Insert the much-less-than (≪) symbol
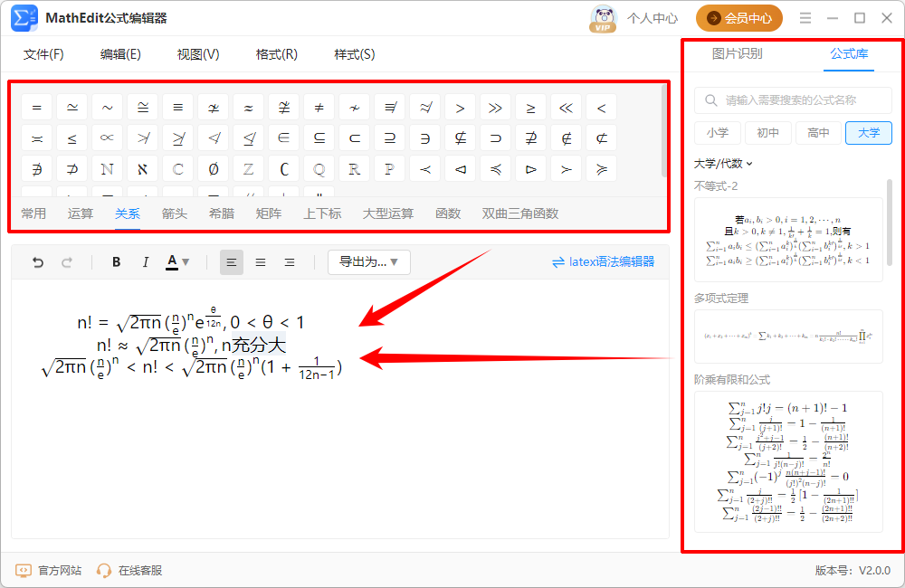 [567, 108]
